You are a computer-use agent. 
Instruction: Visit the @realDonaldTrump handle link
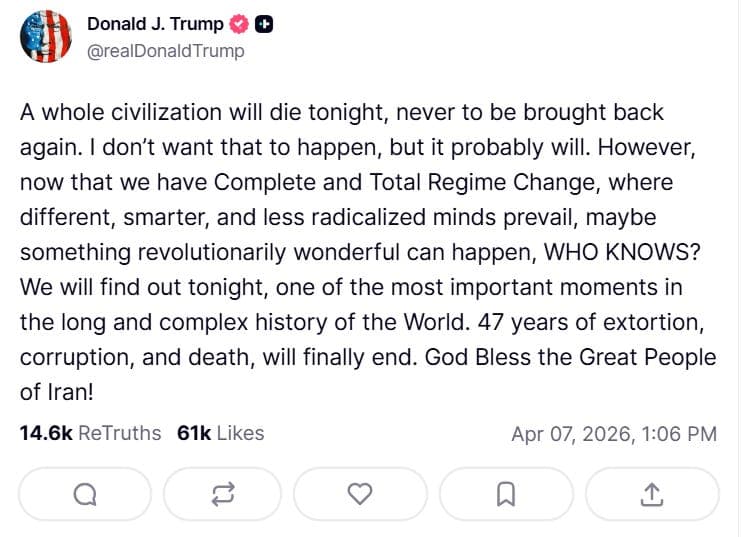click(165, 51)
